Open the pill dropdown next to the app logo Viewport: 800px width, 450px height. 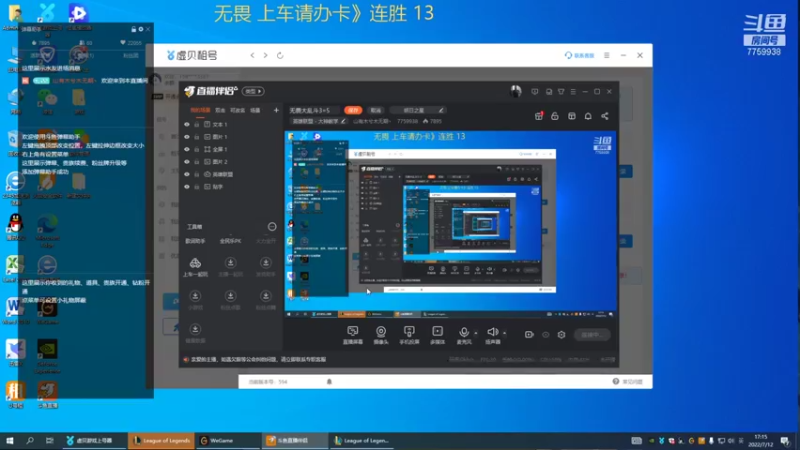click(253, 91)
